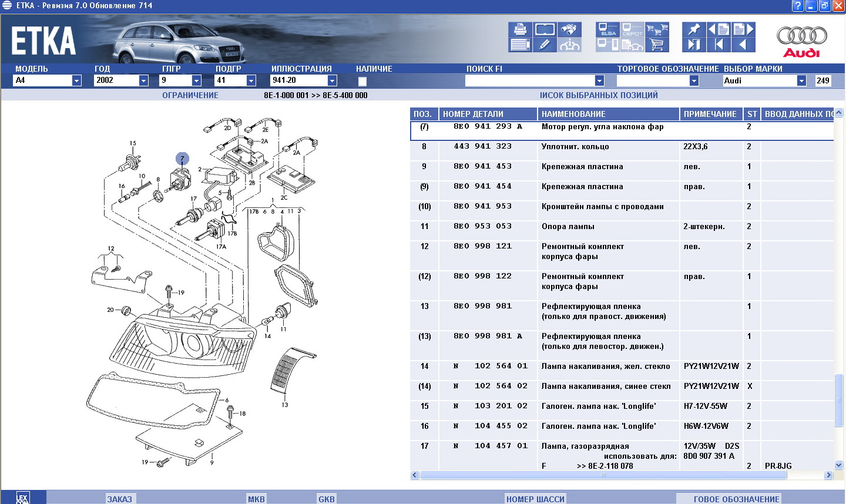Click the ЗАКАЗ tab at bottom
Image resolution: width=846 pixels, height=504 pixels.
point(119,499)
